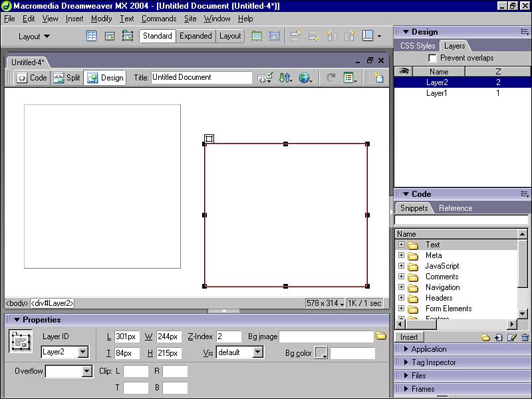
Task: Click the Split view button
Action: point(66,78)
